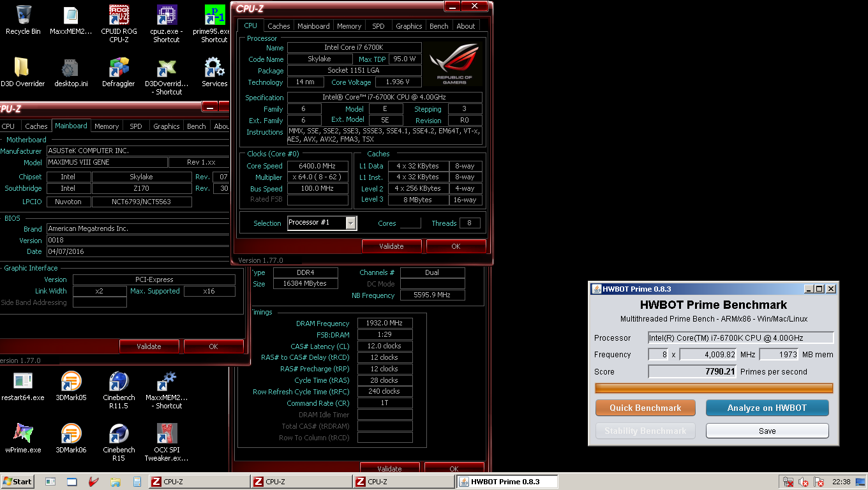
Task: Open the cpuz.exe Shortcut icon
Action: point(167,24)
